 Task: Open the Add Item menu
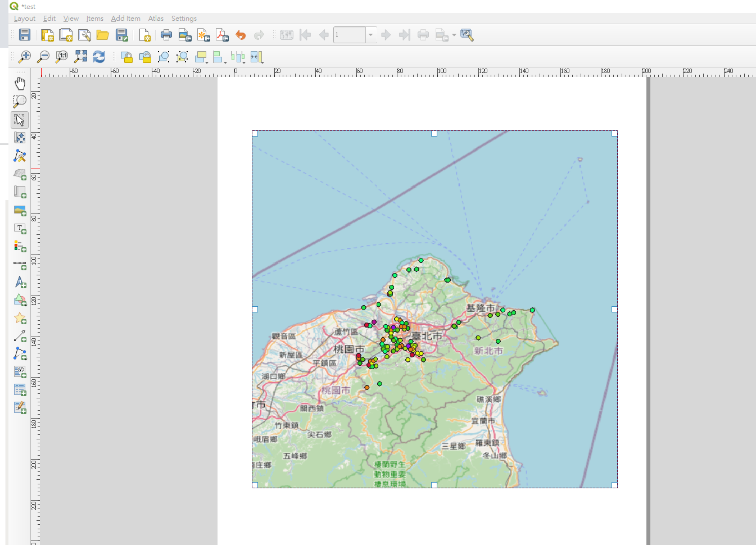click(125, 19)
